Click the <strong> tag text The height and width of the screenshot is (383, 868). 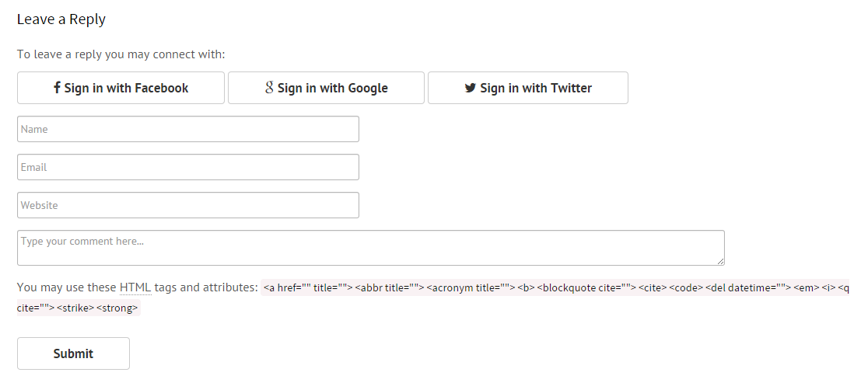(x=117, y=308)
